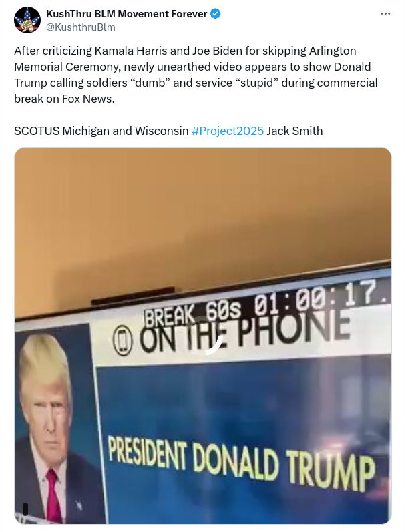Visit the @KushthruBlm handle link

pos(80,27)
